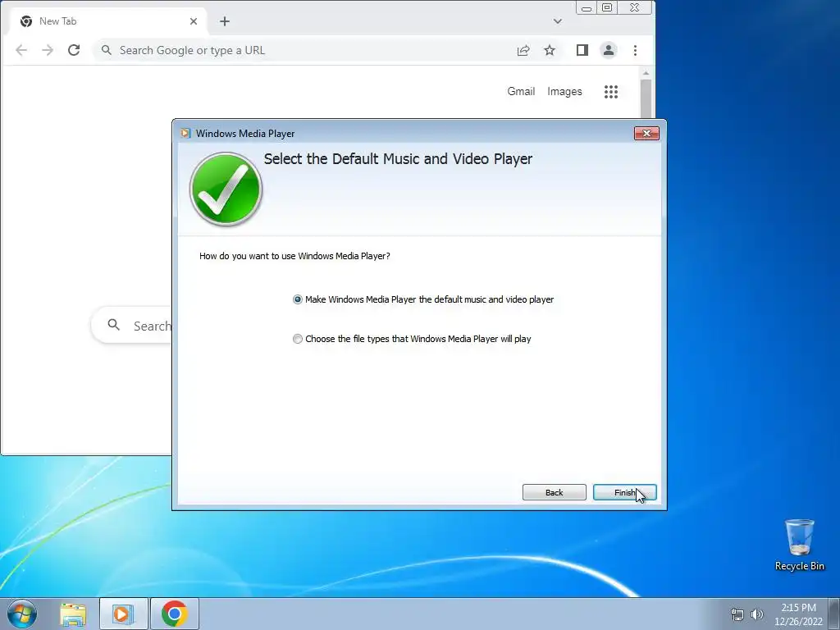Bookmark the page with the star icon
840x630 pixels.
tap(550, 50)
